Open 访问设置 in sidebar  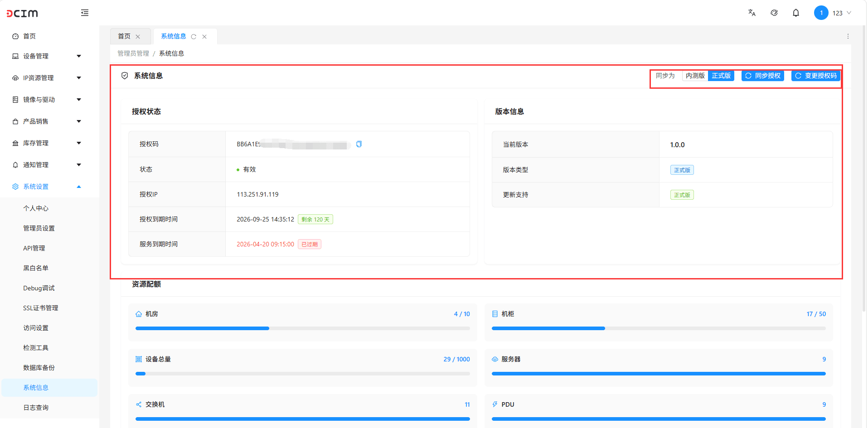[x=36, y=328]
